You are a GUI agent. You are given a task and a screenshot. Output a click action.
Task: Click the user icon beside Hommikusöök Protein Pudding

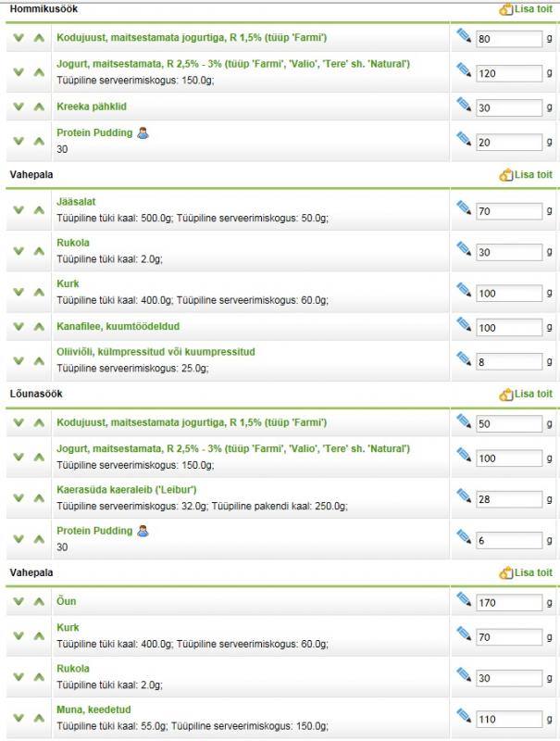(x=143, y=132)
